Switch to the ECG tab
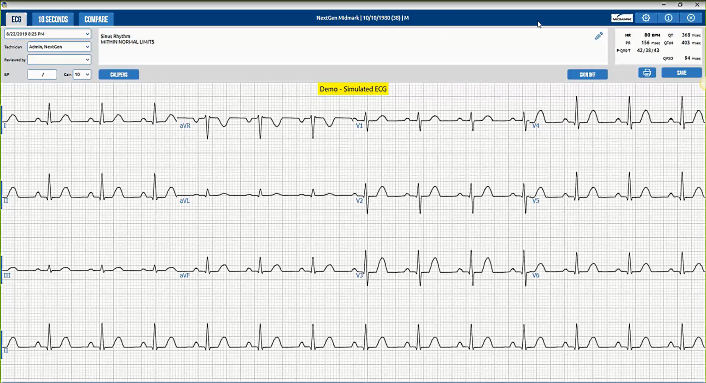Image resolution: width=706 pixels, height=383 pixels. 16,19
